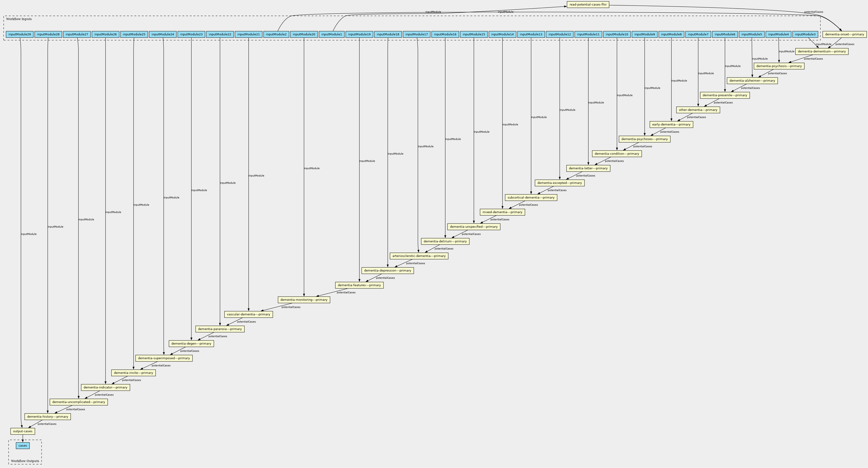Select the dementia-dementium---primary step
The height and width of the screenshot is (468, 868).
pyautogui.click(x=822, y=51)
